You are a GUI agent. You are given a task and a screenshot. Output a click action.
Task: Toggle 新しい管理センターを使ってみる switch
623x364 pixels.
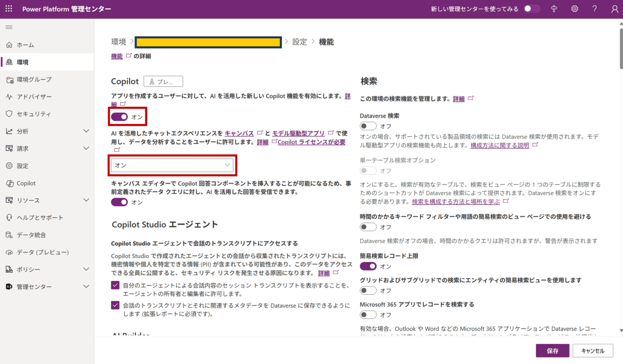532,9
